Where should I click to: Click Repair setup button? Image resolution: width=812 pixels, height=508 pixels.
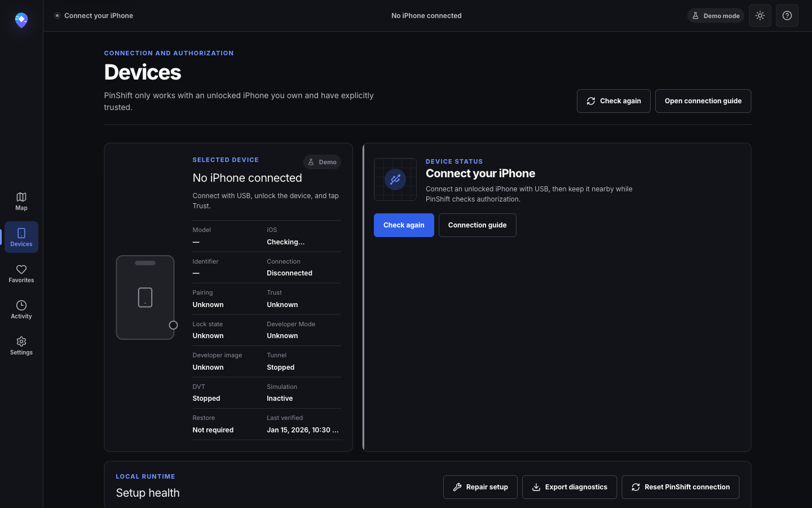pyautogui.click(x=480, y=487)
